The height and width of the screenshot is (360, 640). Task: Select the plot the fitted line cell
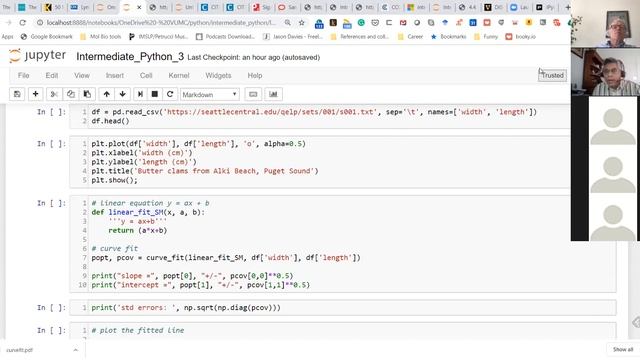[342, 331]
